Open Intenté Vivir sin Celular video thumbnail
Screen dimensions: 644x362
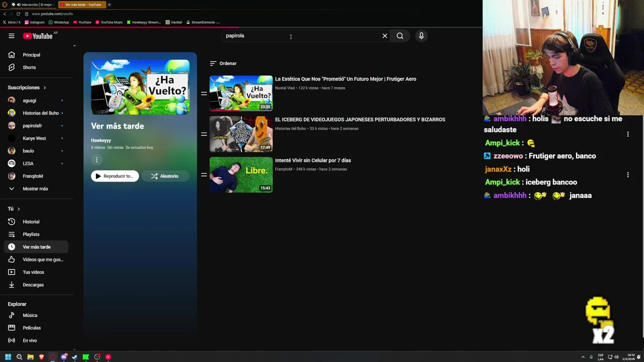241,174
